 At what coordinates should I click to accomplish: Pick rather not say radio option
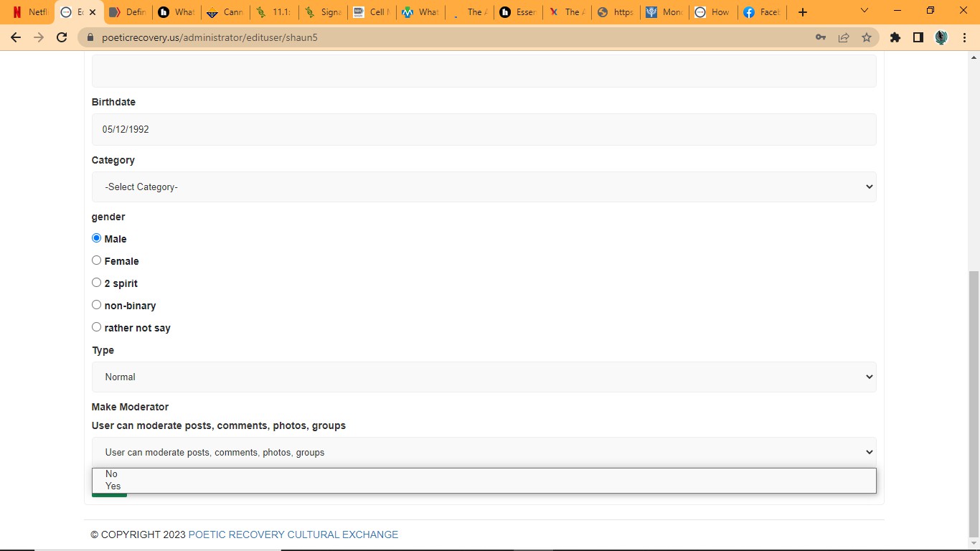pos(97,327)
